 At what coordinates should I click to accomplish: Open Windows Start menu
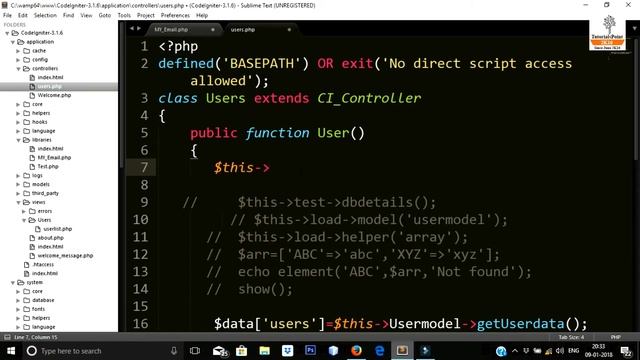coord(11,351)
